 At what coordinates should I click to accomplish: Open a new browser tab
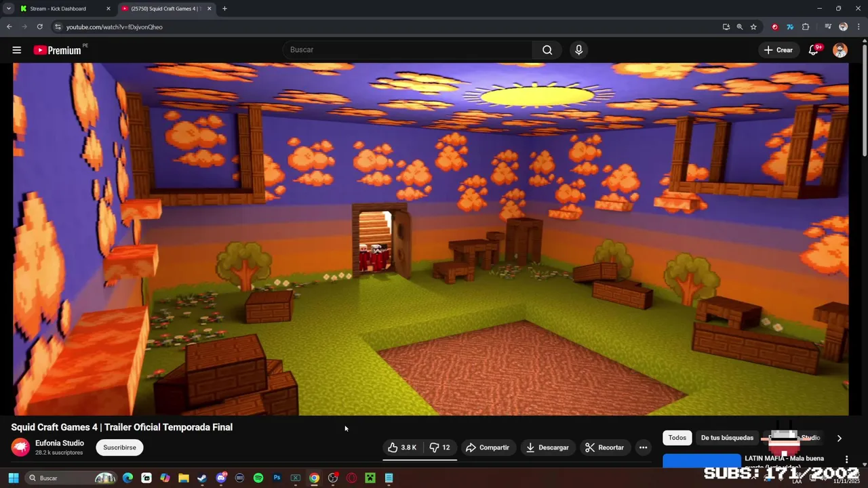click(x=224, y=9)
